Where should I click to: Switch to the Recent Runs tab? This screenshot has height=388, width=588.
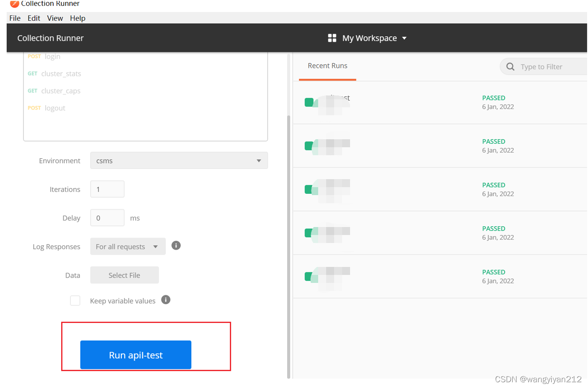coord(327,66)
